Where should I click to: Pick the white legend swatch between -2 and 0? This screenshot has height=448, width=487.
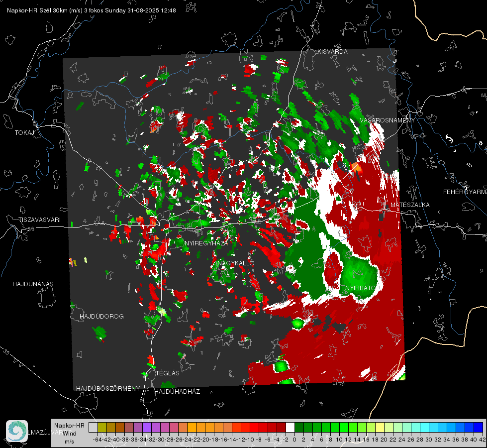290,428
